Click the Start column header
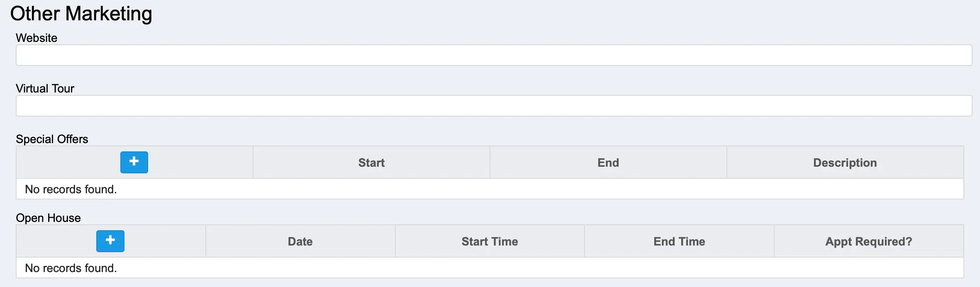Screen dimensions: 980x287 coord(371,163)
